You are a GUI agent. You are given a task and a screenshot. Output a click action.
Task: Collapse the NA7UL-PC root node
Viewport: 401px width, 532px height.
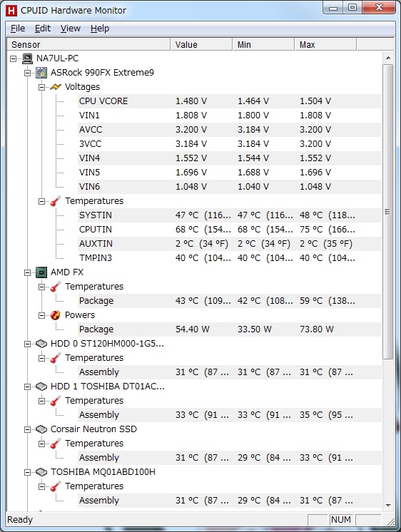[x=14, y=58]
